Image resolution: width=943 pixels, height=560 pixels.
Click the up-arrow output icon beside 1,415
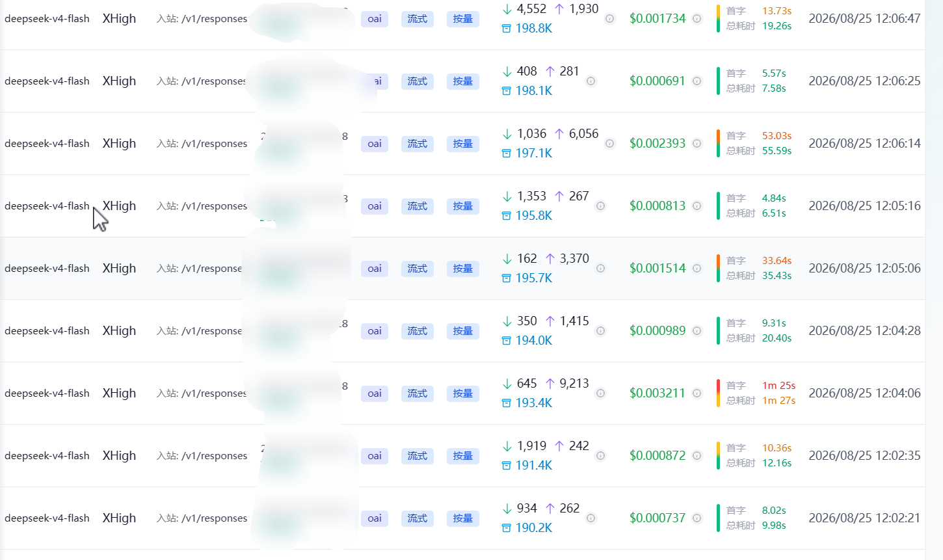pyautogui.click(x=550, y=321)
